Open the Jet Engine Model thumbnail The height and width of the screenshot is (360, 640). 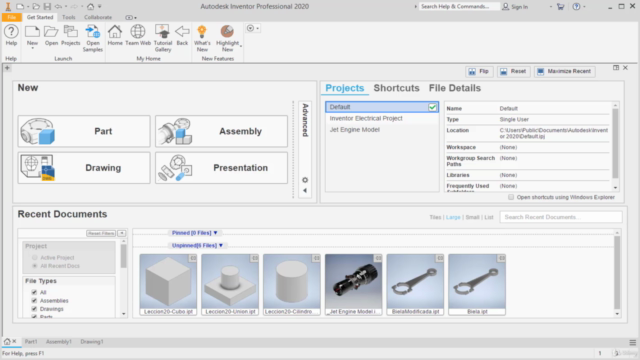coord(353,284)
